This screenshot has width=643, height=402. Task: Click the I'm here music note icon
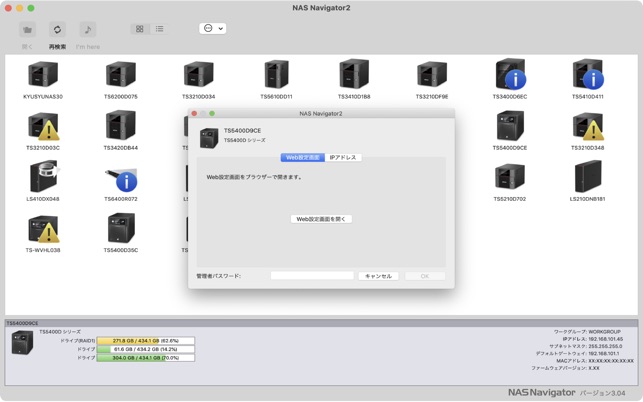pos(88,30)
